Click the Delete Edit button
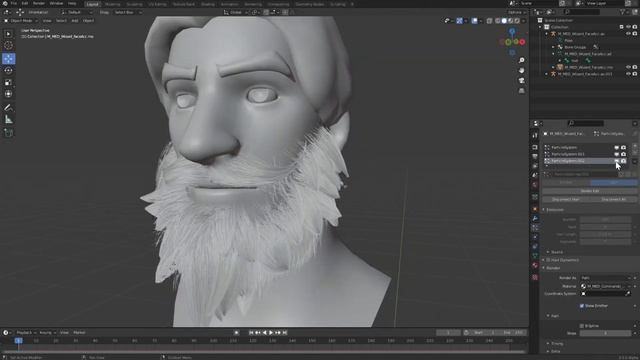The image size is (640, 360). [x=590, y=191]
